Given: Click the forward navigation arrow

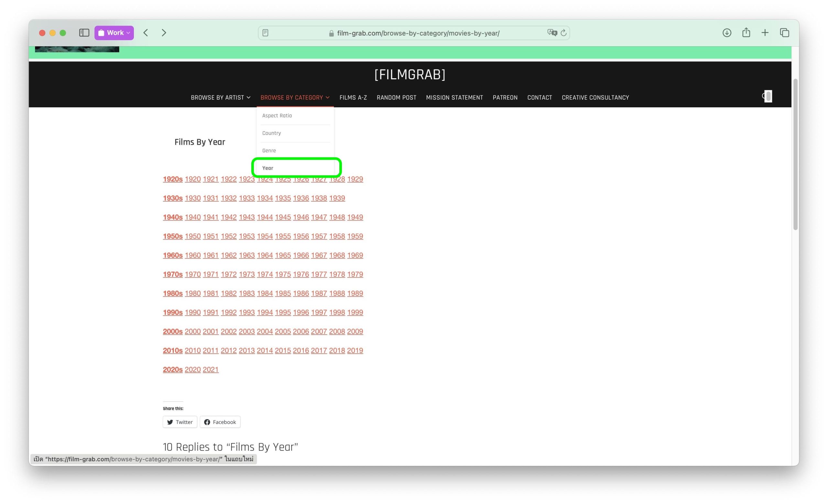Looking at the screenshot, I should pyautogui.click(x=164, y=33).
